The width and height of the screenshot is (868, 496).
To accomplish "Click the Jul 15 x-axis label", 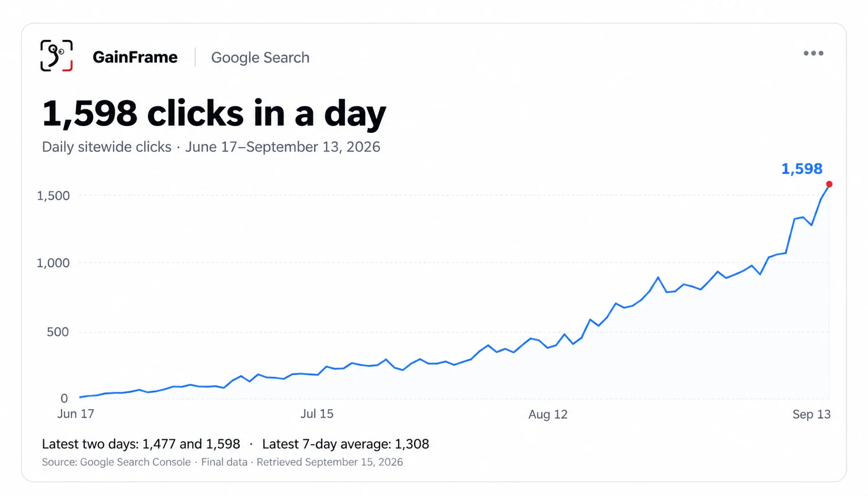I will coord(317,414).
